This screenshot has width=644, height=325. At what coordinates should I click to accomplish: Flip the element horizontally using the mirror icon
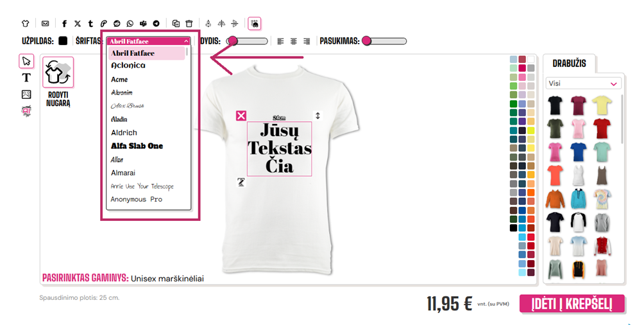pos(221,24)
